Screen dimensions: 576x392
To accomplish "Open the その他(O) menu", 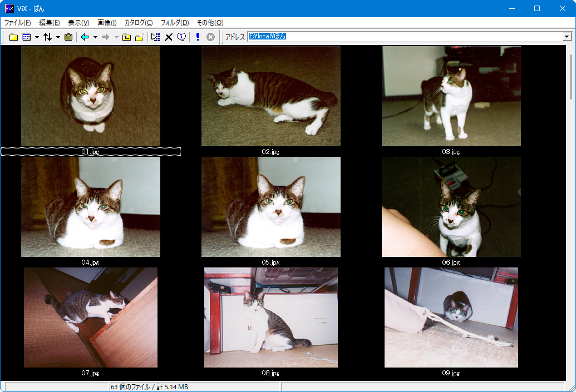I will 210,23.
